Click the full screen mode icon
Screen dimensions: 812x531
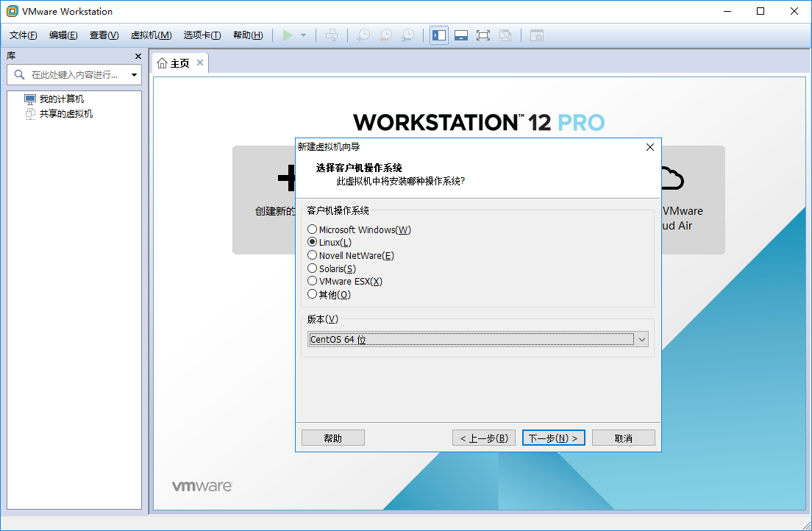coord(482,35)
